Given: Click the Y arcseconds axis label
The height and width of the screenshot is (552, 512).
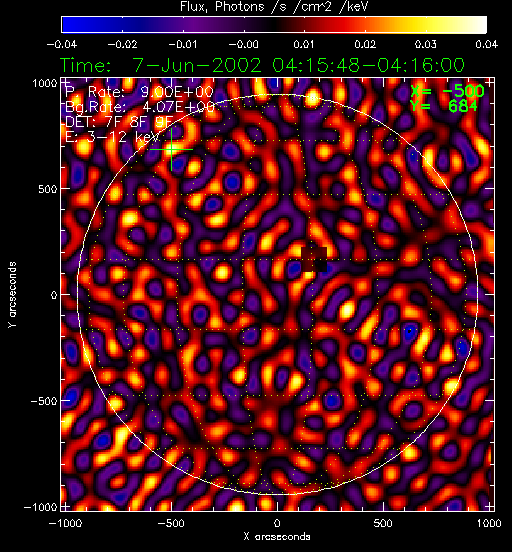Looking at the screenshot, I should point(12,295).
